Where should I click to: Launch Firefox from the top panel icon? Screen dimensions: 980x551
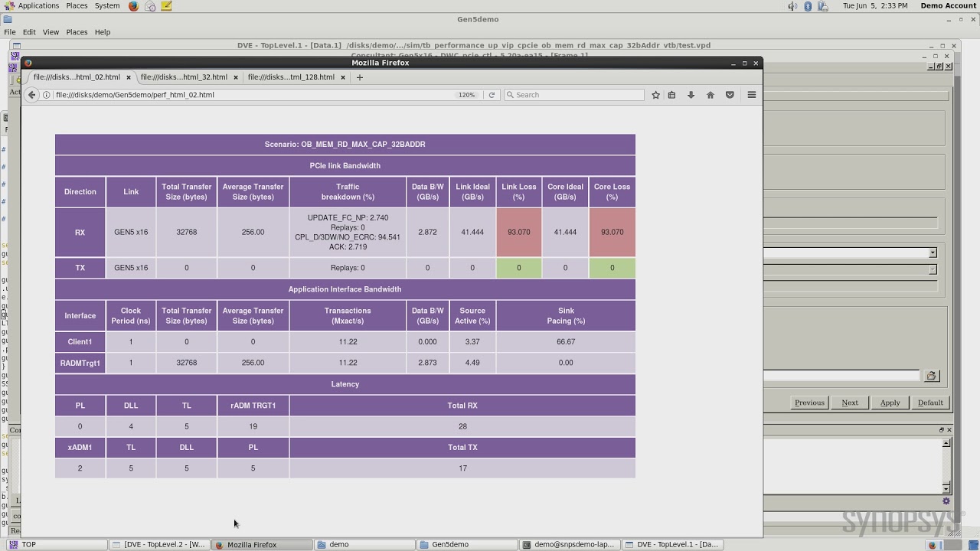[133, 5]
